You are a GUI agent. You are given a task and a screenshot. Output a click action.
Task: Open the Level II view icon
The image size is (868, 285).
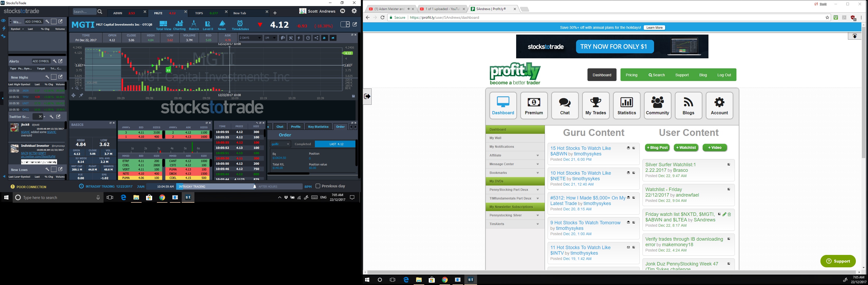208,24
